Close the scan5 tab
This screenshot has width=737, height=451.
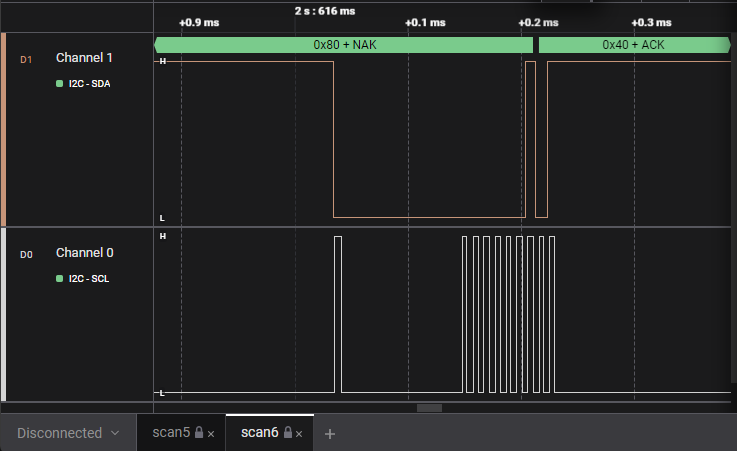pyautogui.click(x=211, y=434)
